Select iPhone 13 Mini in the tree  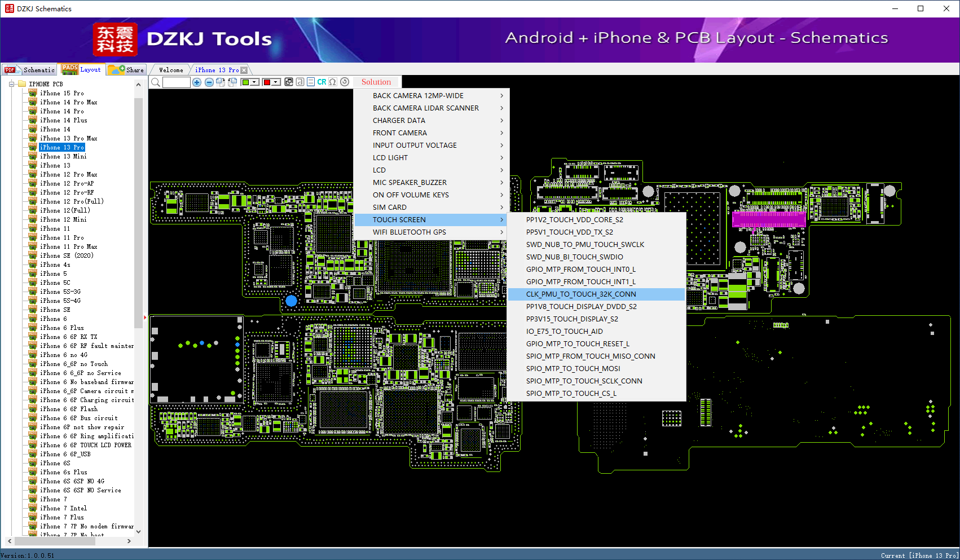tap(63, 157)
